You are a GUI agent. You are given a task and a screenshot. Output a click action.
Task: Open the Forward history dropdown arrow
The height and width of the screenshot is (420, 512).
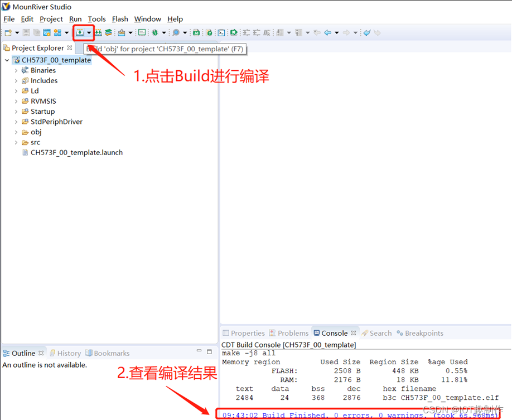355,33
